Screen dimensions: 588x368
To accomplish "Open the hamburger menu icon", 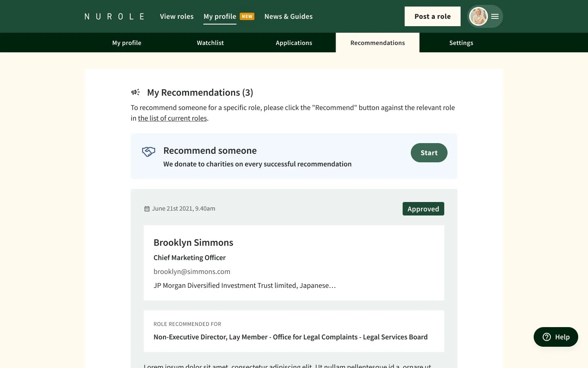I will pyautogui.click(x=495, y=16).
